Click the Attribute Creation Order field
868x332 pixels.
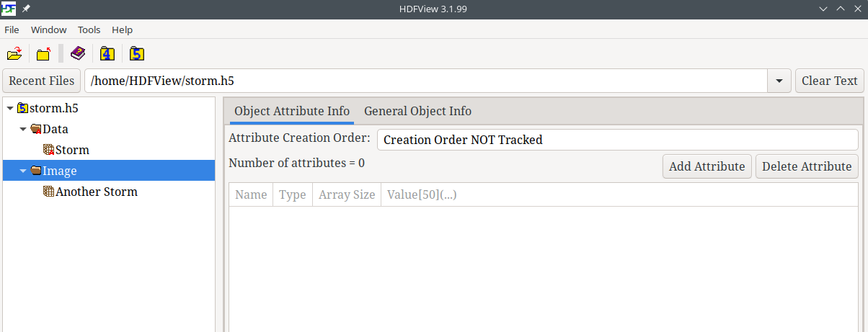(x=617, y=140)
